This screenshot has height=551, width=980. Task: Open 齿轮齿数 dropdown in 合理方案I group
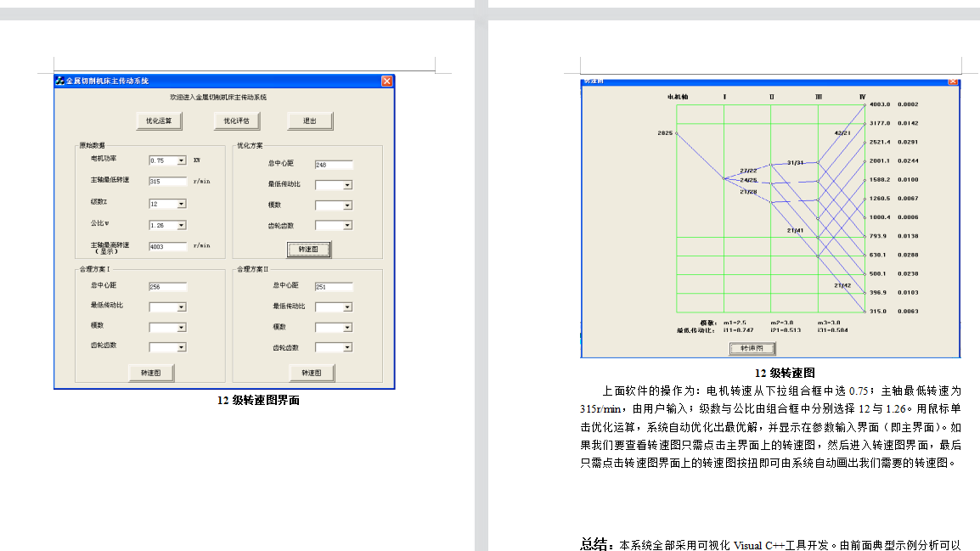[x=181, y=346]
